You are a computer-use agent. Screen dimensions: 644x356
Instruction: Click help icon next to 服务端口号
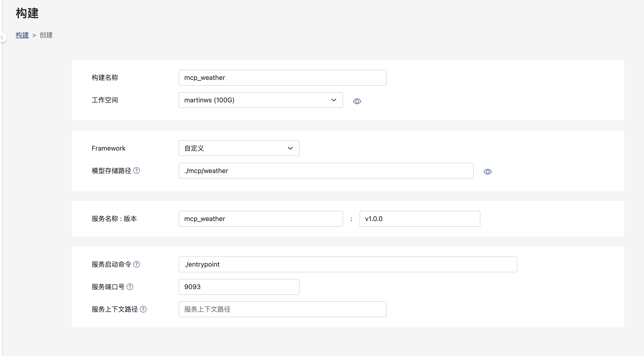click(130, 287)
